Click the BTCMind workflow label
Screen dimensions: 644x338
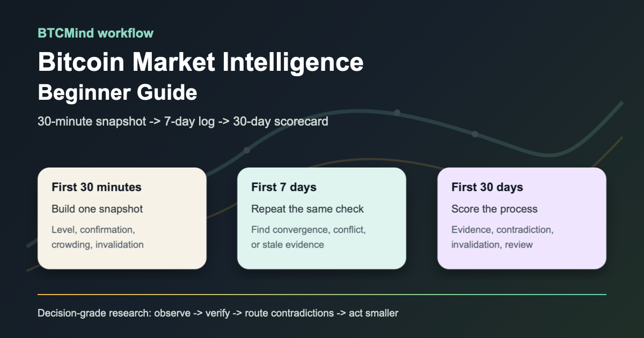point(96,33)
